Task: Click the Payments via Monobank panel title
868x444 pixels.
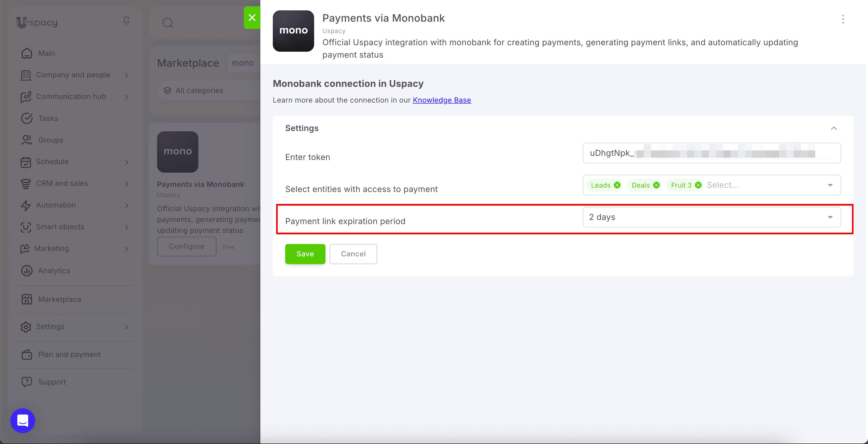Action: [x=383, y=18]
